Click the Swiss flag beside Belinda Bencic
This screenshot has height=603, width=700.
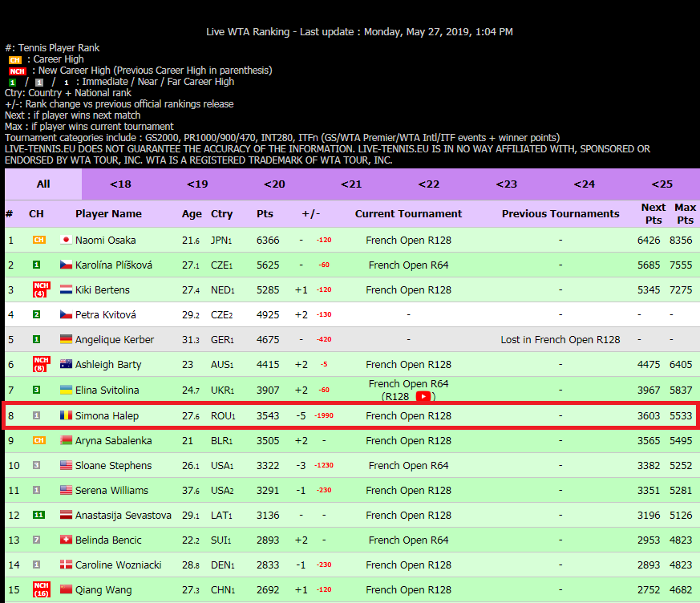pyautogui.click(x=66, y=540)
